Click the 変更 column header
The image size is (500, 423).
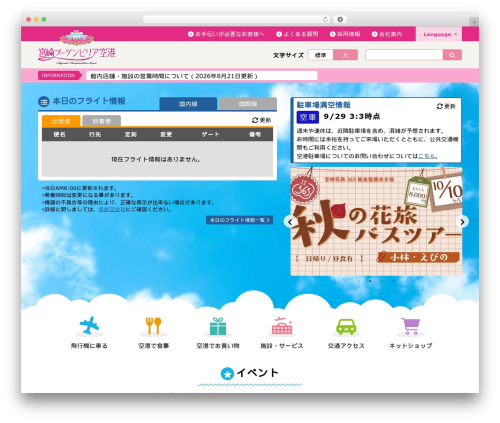pos(166,134)
